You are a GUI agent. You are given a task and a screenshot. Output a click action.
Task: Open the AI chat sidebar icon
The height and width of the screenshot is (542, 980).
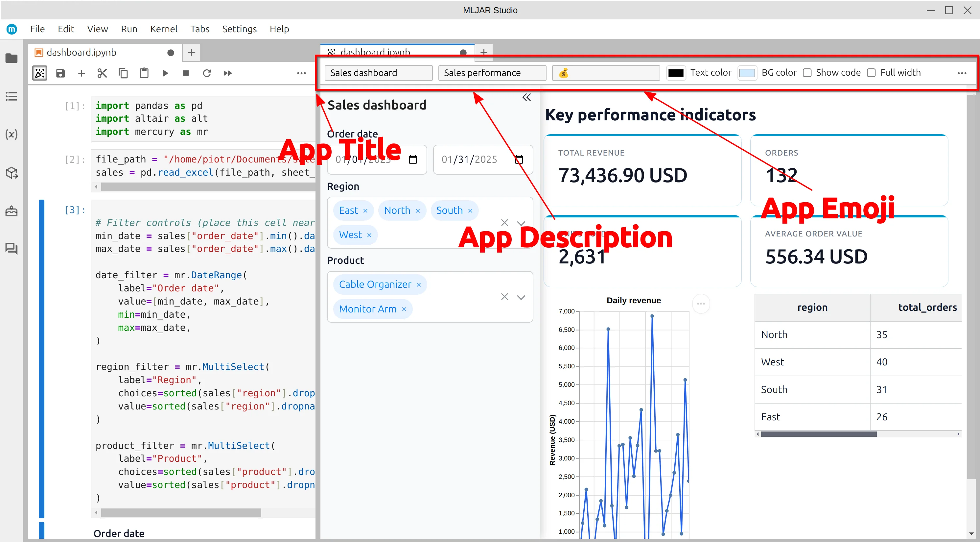coord(12,249)
